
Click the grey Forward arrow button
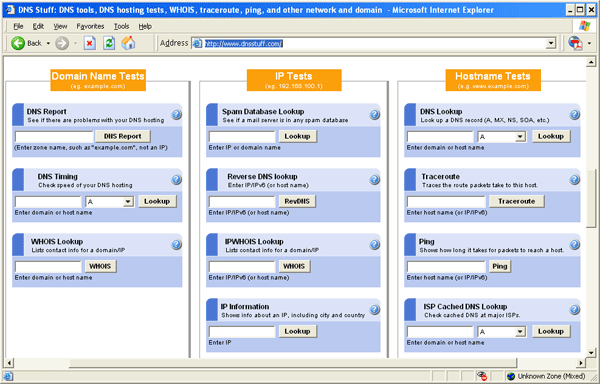click(x=62, y=43)
